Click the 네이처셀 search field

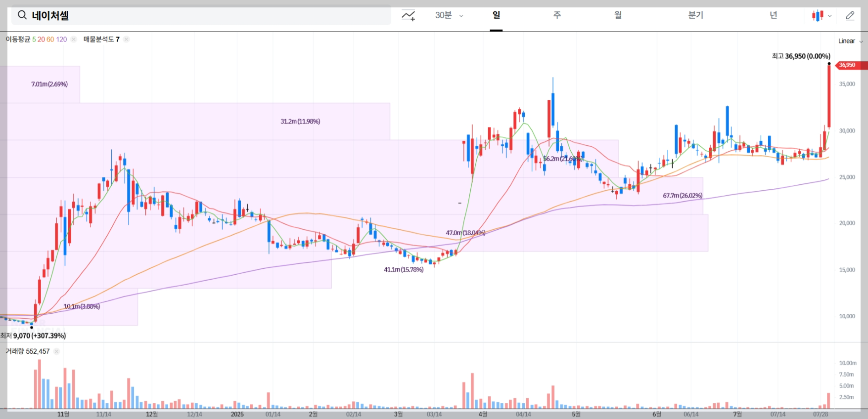[x=201, y=15]
